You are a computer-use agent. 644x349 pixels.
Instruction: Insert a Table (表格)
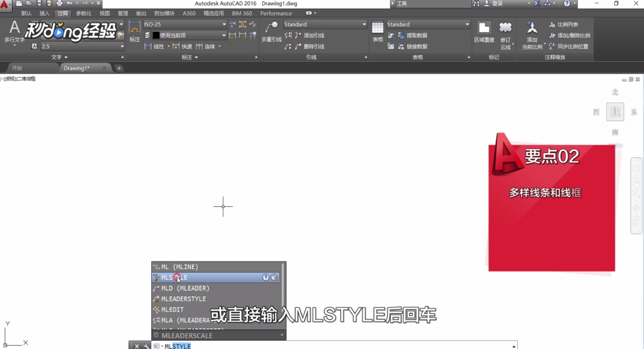point(378,32)
